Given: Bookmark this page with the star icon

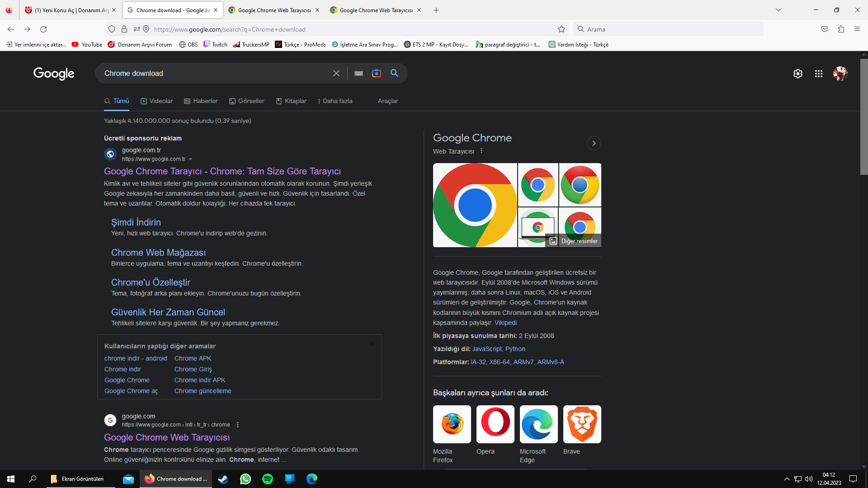Looking at the screenshot, I should [x=561, y=29].
